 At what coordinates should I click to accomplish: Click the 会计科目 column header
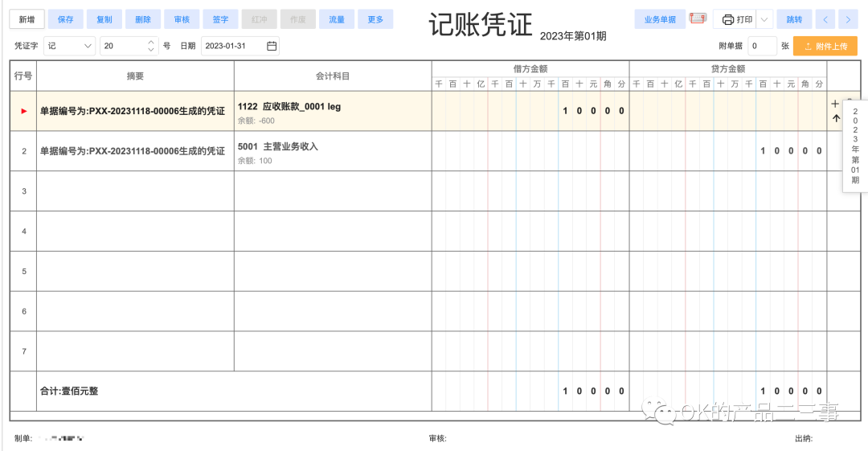point(333,76)
